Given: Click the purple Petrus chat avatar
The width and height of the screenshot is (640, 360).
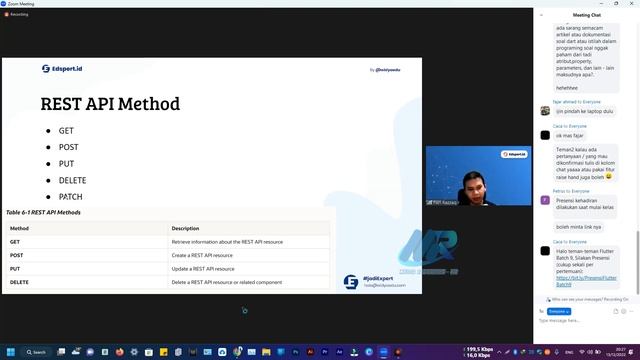Looking at the screenshot, I should coord(545,200).
